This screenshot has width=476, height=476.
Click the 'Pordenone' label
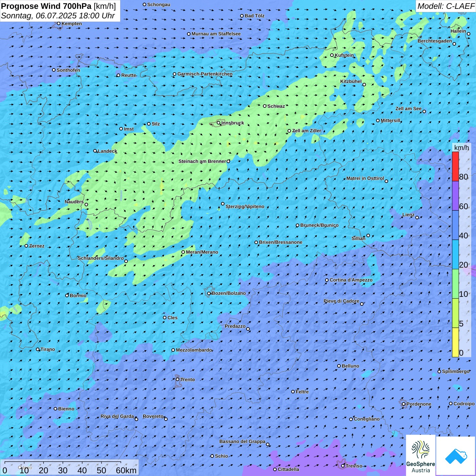[419, 404]
